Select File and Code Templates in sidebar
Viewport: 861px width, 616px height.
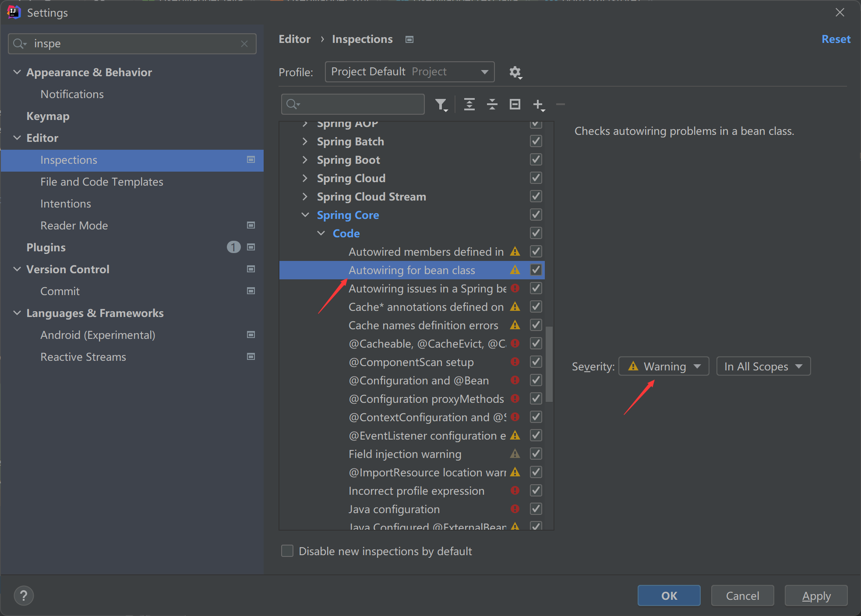pyautogui.click(x=102, y=182)
